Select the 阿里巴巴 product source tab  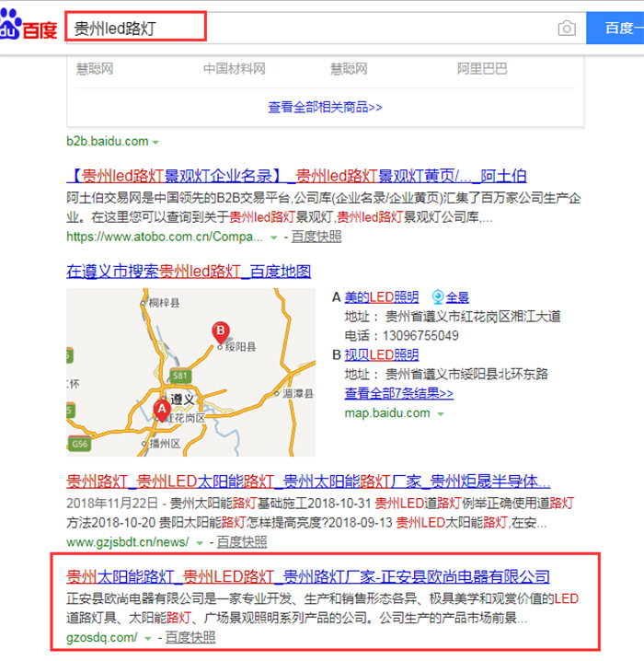481,69
